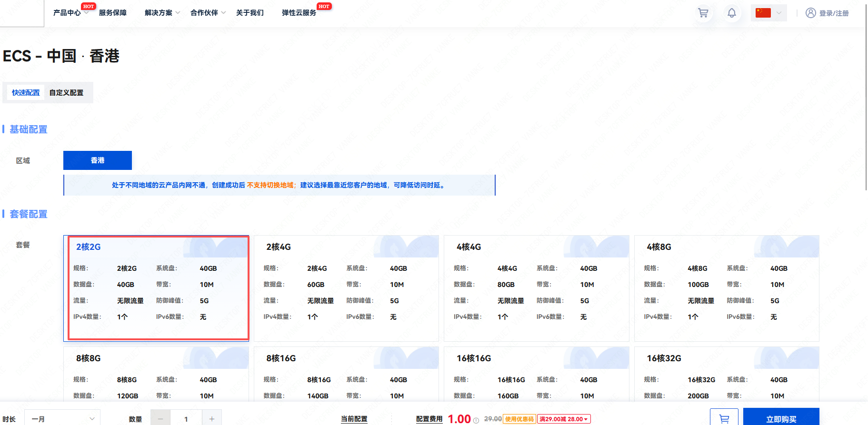Click the China flag icon
The height and width of the screenshot is (425, 868).
click(763, 13)
